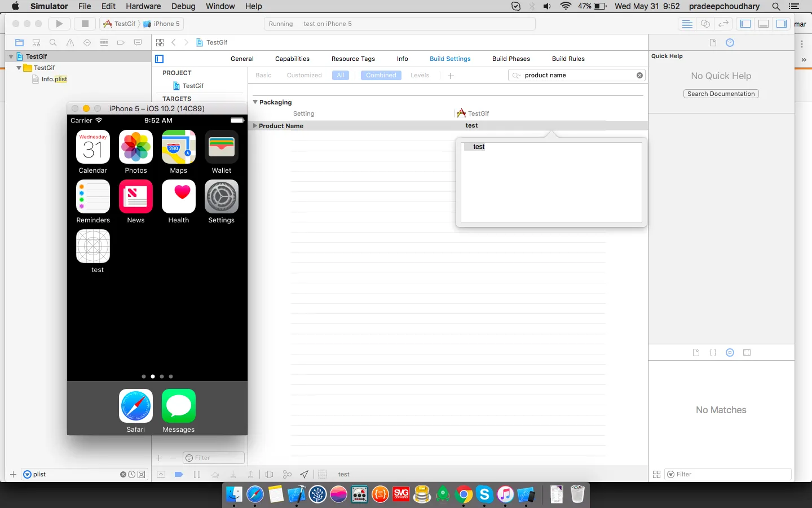
Task: Clear the product name search field
Action: click(x=639, y=75)
